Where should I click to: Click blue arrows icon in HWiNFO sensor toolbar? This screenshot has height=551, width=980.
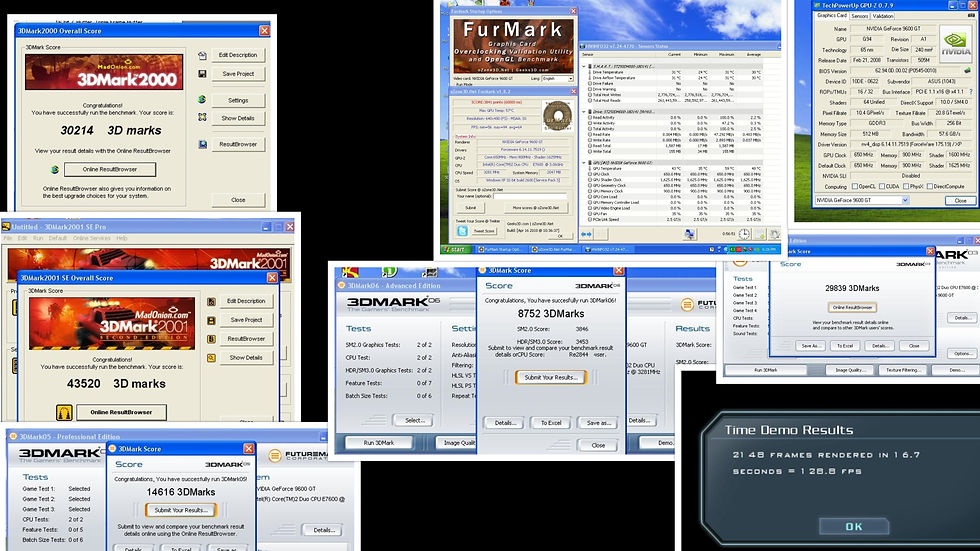click(586, 234)
